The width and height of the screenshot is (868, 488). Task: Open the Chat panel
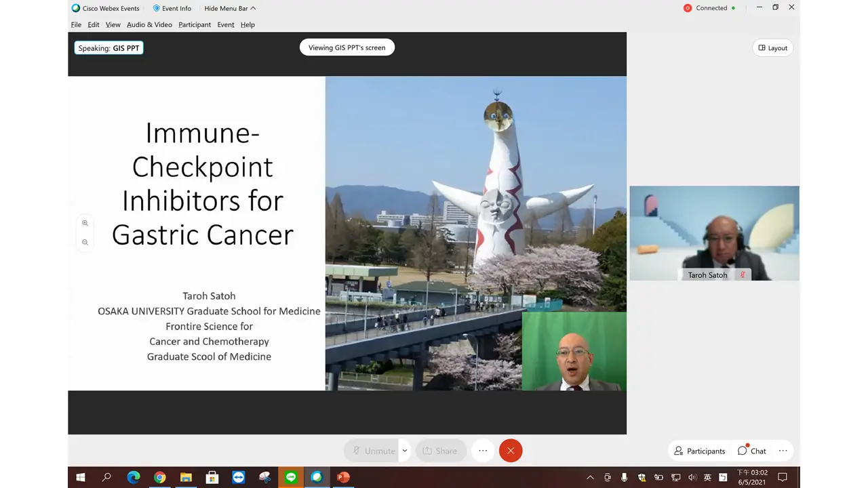tap(751, 451)
